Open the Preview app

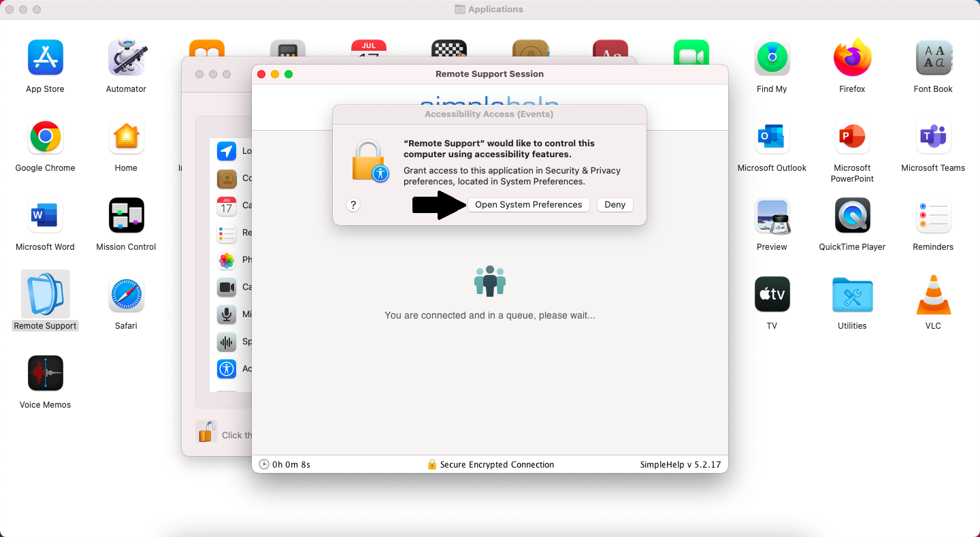(772, 216)
